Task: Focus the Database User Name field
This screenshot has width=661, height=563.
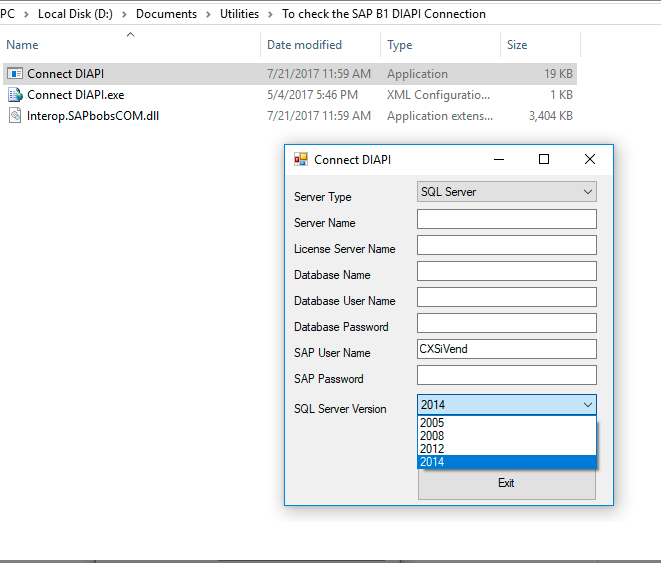Action: pos(507,297)
